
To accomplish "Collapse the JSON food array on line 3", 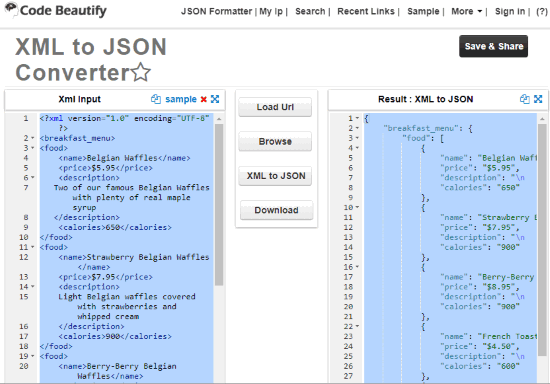I will (x=357, y=138).
